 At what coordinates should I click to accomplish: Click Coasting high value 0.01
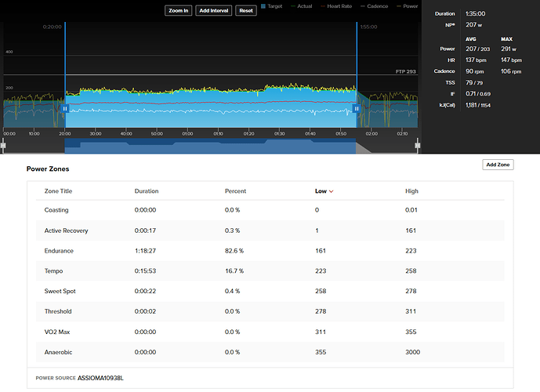pos(411,210)
